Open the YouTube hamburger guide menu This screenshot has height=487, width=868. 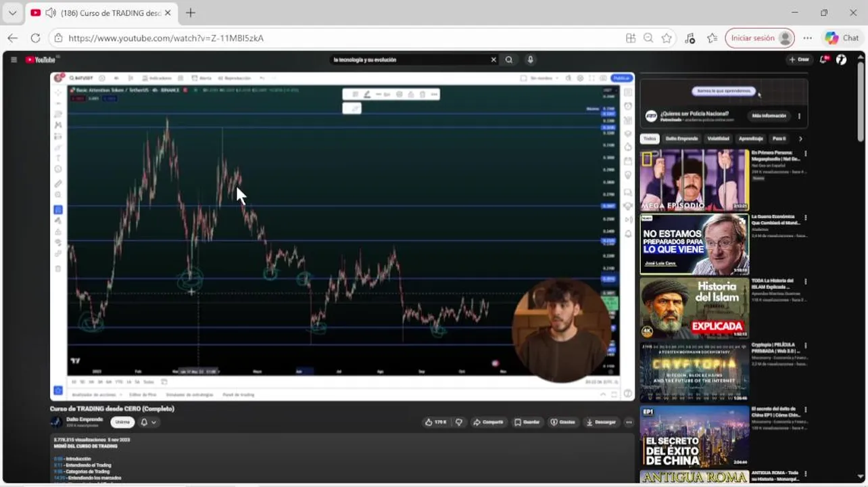click(14, 60)
